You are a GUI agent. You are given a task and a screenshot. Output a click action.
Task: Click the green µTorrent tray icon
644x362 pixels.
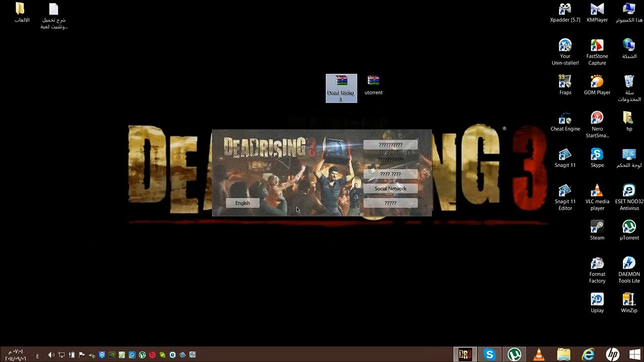(x=142, y=355)
